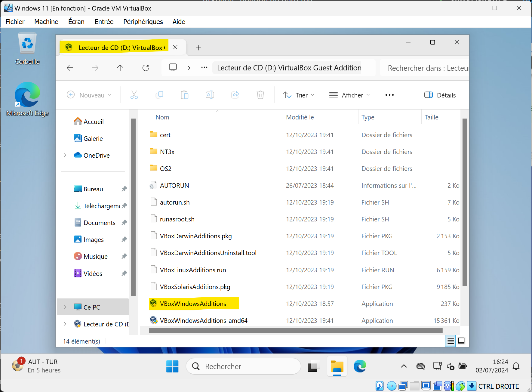Screen dimensions: 532x392
Task: Sort by the Taille column header
Action: tap(432, 117)
